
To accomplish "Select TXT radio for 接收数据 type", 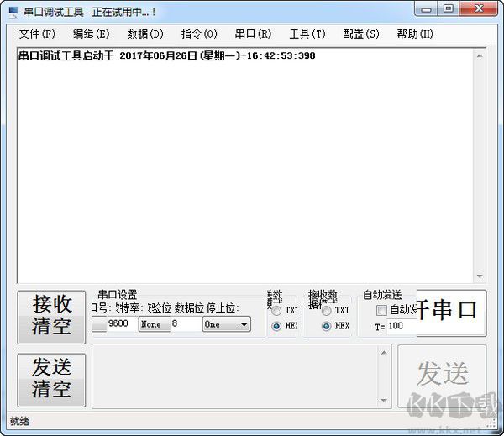I will [326, 311].
